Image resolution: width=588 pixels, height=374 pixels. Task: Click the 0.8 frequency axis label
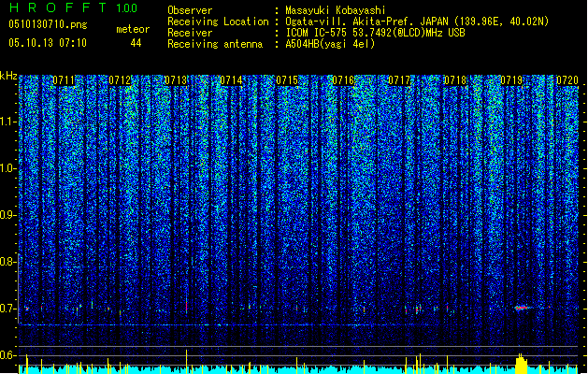pyautogui.click(x=8, y=262)
